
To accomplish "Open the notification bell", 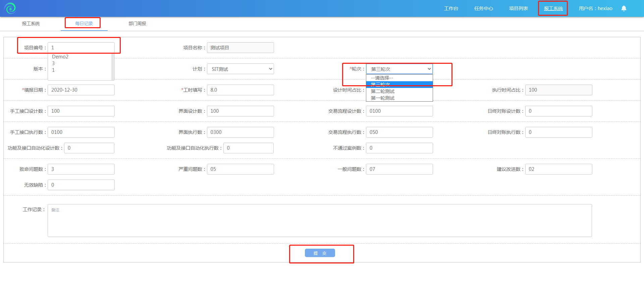I will pyautogui.click(x=624, y=8).
